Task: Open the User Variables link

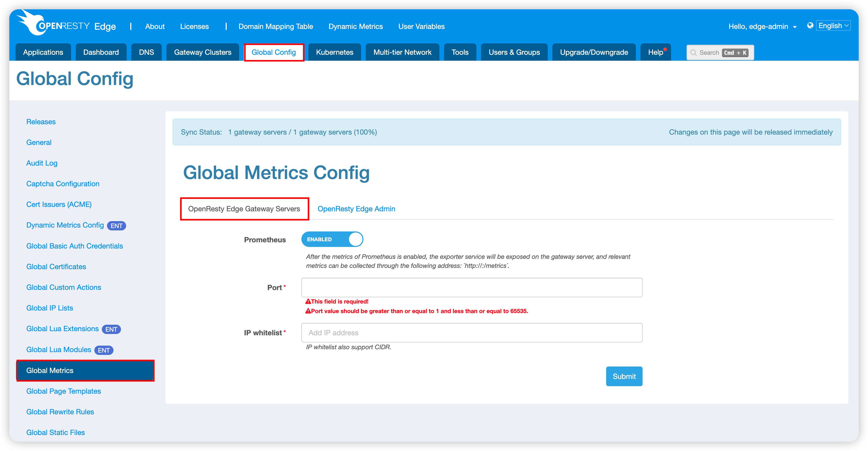Action: [x=421, y=26]
